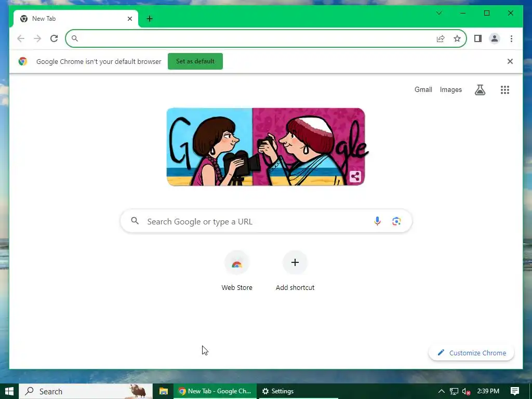Open the Images link
Viewport: 532px width, 399px height.
(x=450, y=89)
